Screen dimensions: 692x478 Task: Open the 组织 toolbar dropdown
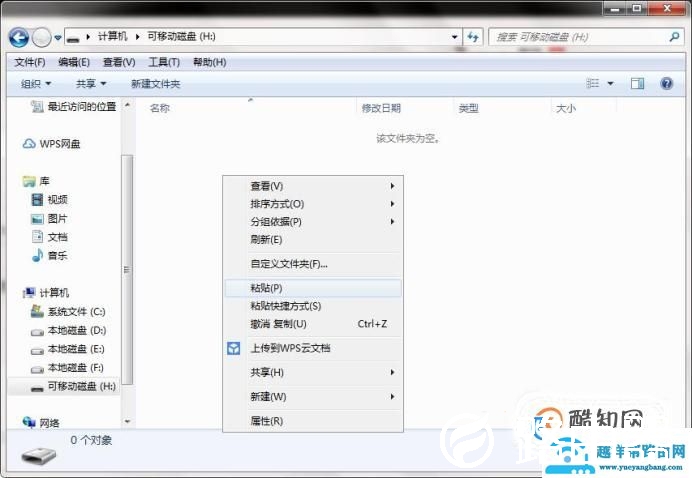point(36,83)
